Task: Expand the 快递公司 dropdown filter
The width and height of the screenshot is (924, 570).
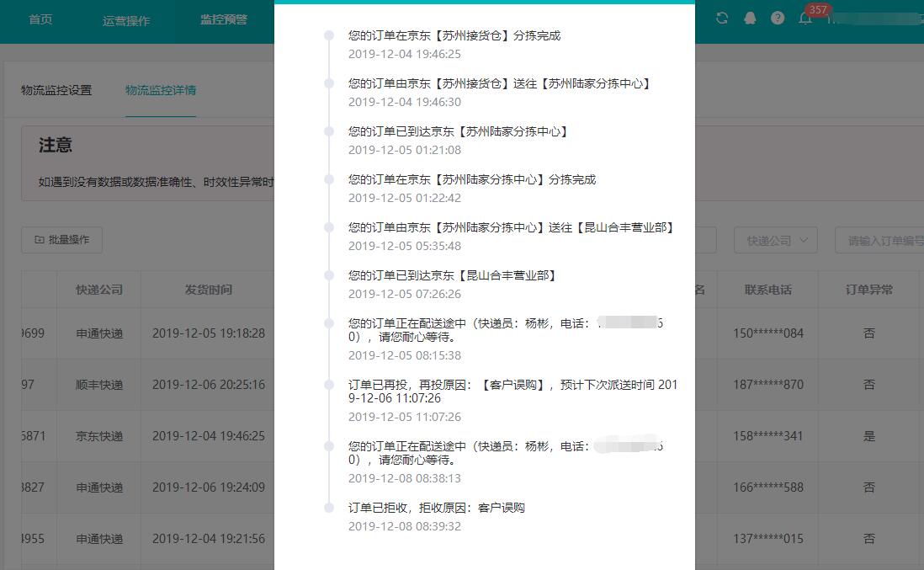Action: pyautogui.click(x=775, y=240)
